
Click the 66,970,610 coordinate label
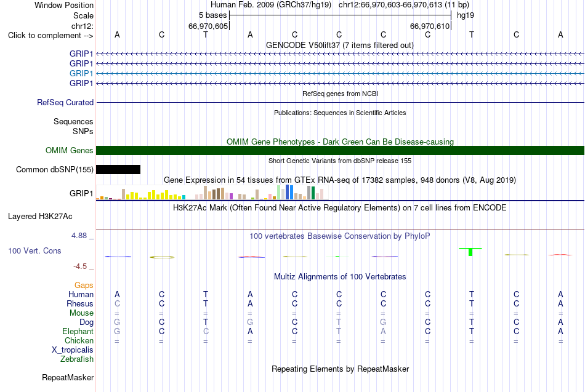[429, 26]
